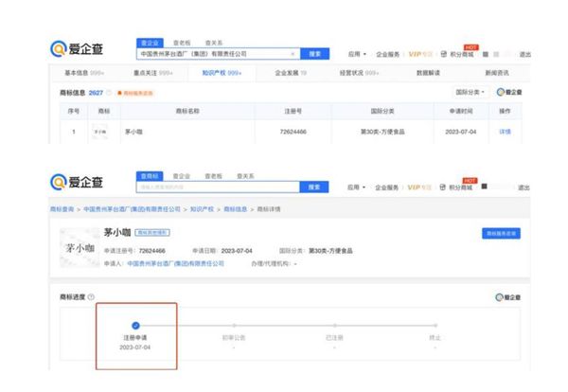This screenshot has width=568, height=392.
Task: Click the 申请时间 column header
Action: pyautogui.click(x=461, y=111)
